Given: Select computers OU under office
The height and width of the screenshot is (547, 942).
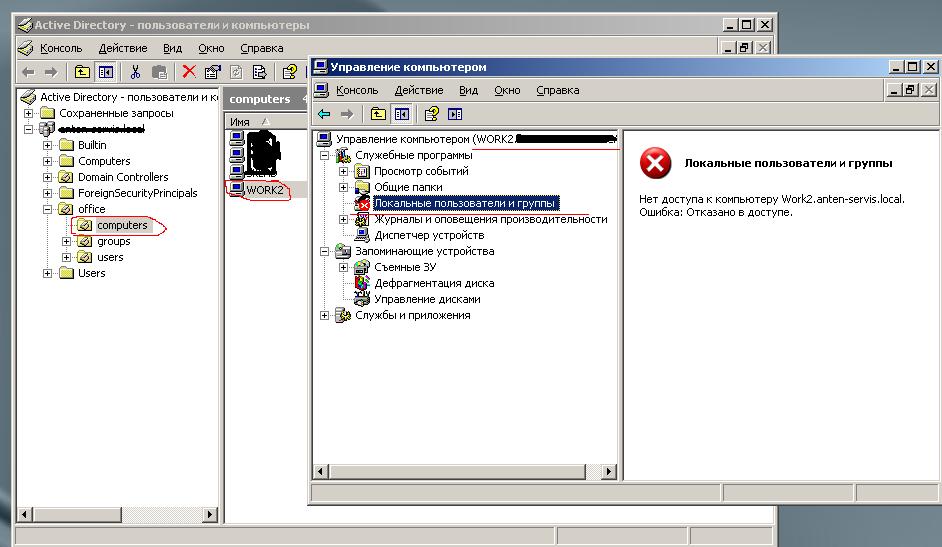Looking at the screenshot, I should (122, 225).
